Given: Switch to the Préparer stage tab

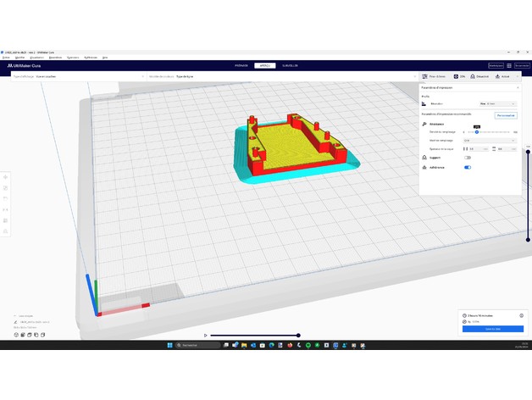Looking at the screenshot, I should 241,65.
